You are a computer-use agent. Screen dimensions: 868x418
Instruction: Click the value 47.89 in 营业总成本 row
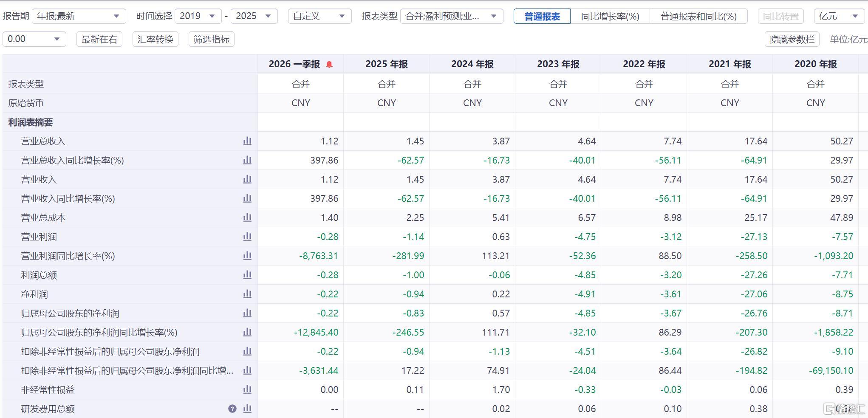(842, 217)
